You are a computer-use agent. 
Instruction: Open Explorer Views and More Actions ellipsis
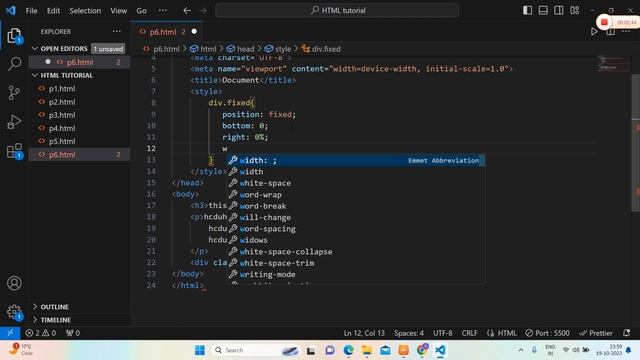[x=117, y=31]
